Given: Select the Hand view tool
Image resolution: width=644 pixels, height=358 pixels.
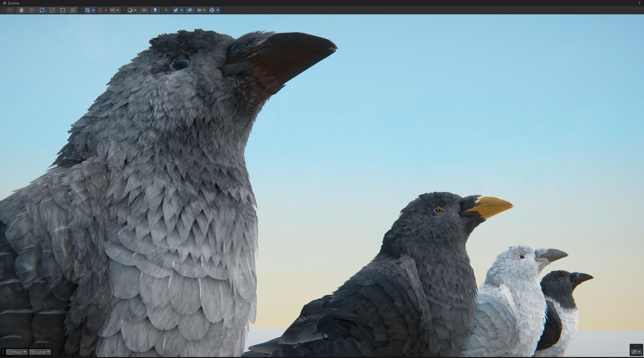Looking at the screenshot, I should pyautogui.click(x=21, y=10).
